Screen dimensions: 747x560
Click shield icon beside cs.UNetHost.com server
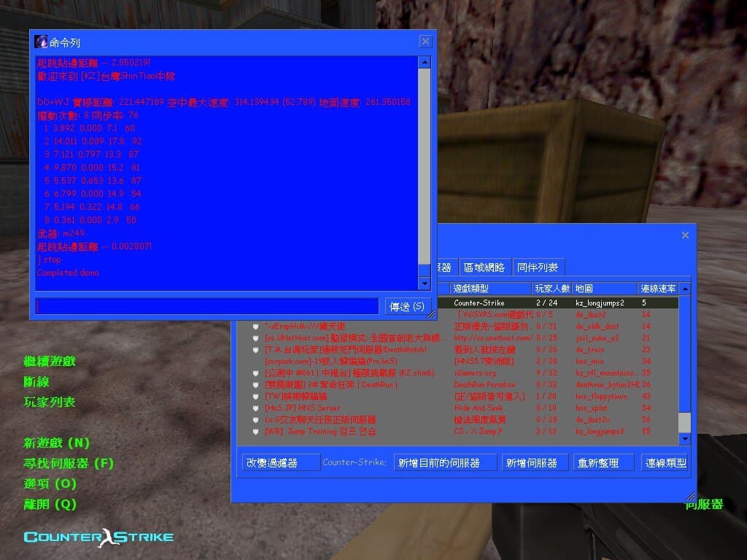(x=255, y=338)
